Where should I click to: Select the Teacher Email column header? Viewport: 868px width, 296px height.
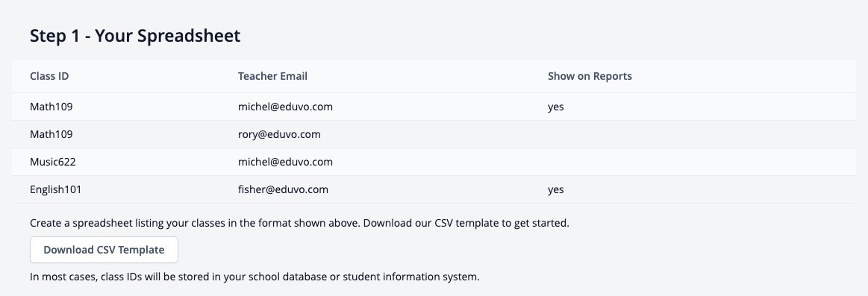pos(272,76)
